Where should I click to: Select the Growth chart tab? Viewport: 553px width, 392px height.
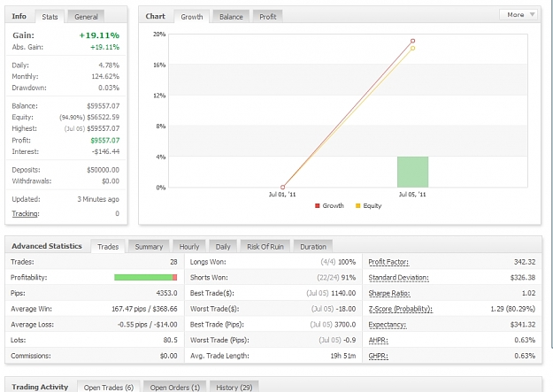(x=192, y=17)
